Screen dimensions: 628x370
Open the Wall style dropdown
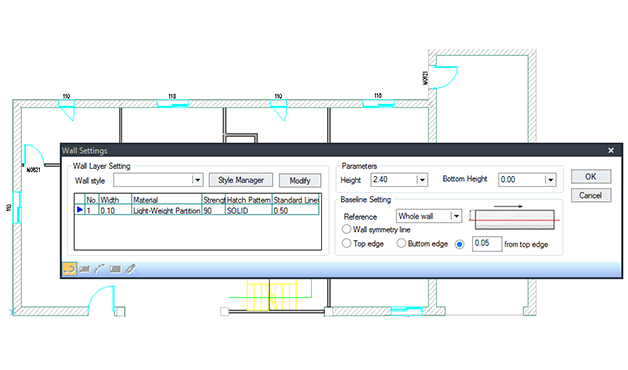point(197,180)
